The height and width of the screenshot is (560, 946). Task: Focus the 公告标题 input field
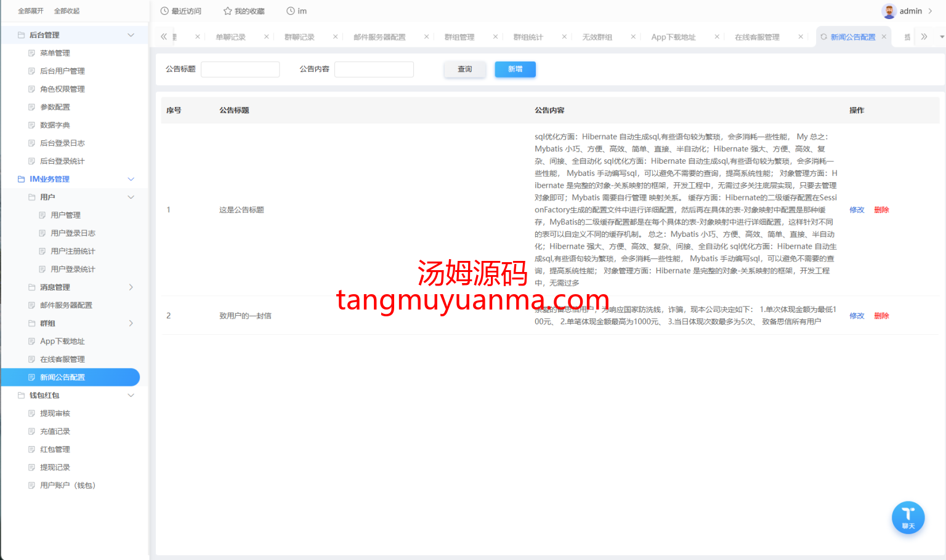[240, 70]
